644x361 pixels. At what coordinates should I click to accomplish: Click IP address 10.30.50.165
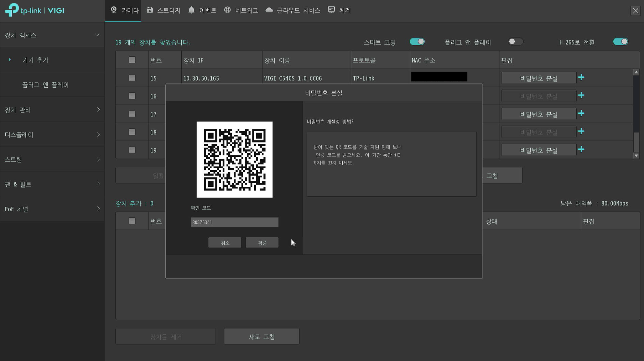[x=201, y=78]
